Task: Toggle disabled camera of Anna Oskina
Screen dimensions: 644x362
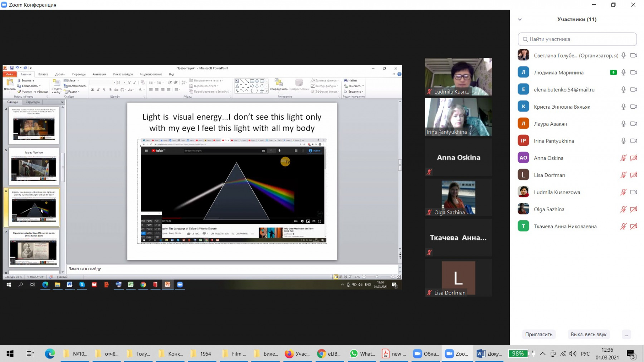Action: 634,158
